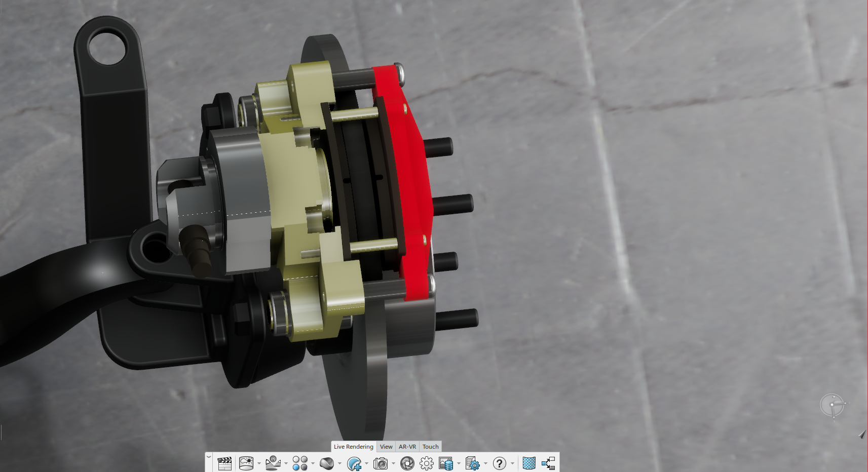Click the help question mark icon

click(499, 463)
